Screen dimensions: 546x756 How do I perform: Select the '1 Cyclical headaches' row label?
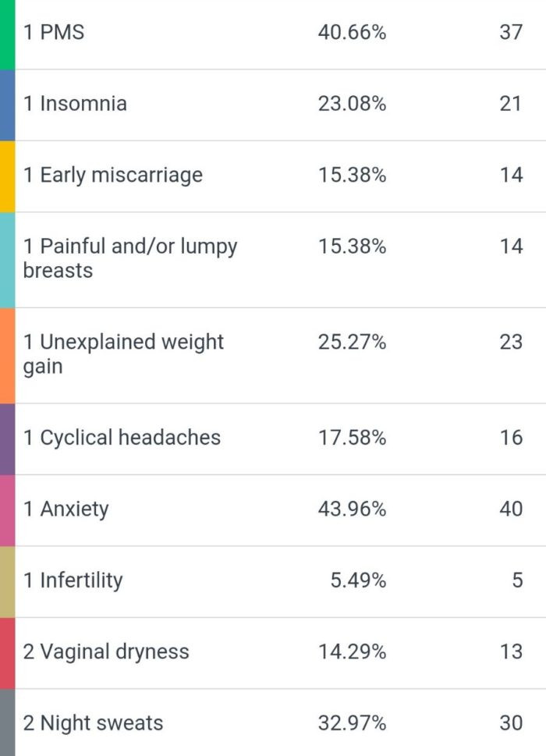(122, 438)
